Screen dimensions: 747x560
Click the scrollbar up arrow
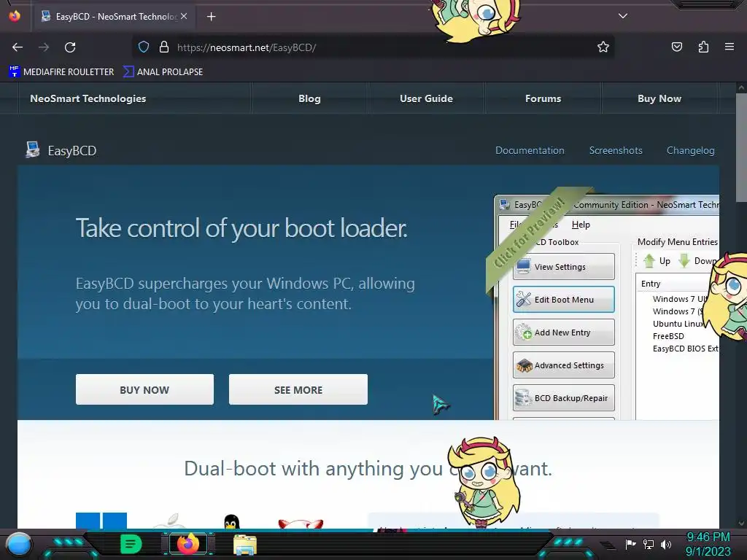click(x=741, y=88)
